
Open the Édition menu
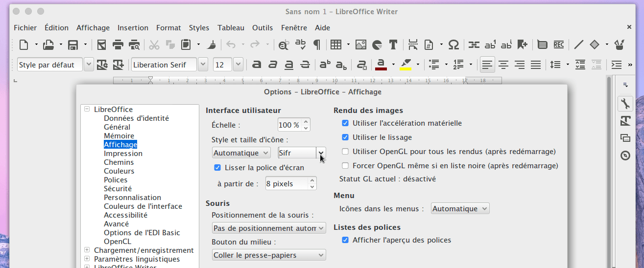coord(56,28)
